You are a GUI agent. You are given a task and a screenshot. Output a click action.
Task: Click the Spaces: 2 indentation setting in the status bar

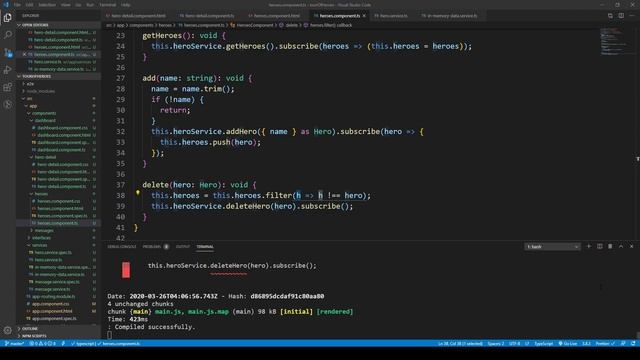point(496,344)
